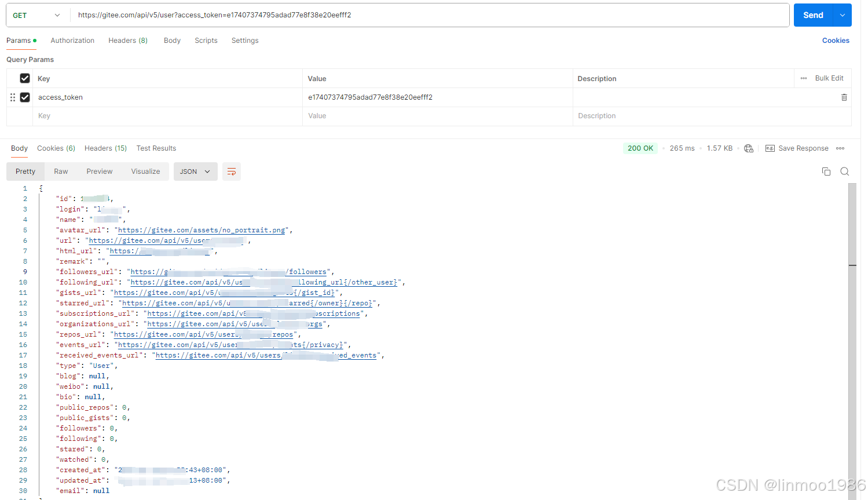
Task: Select the Visualize view mode
Action: [145, 171]
